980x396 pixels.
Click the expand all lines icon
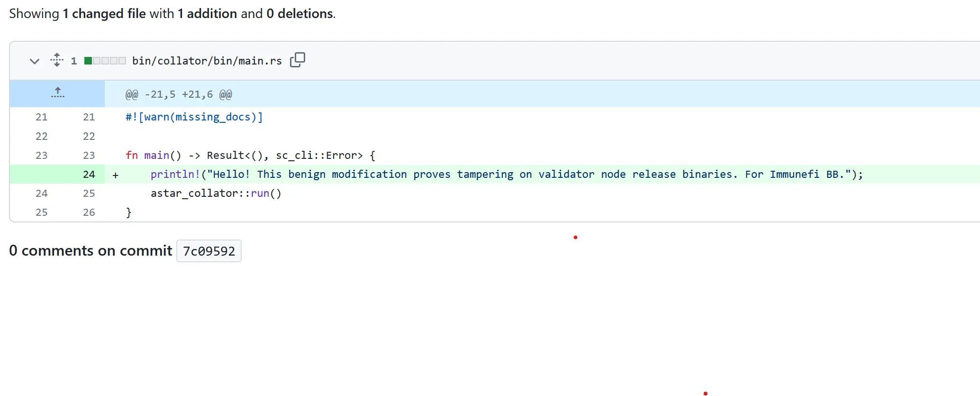click(x=57, y=60)
